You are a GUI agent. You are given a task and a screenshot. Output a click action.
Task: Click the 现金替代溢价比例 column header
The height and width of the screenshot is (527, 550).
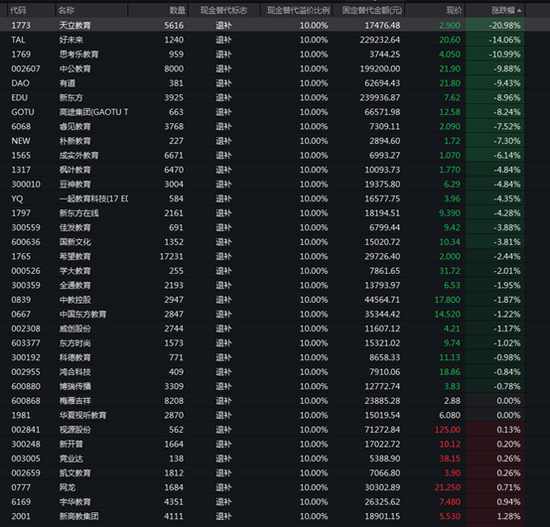[298, 11]
